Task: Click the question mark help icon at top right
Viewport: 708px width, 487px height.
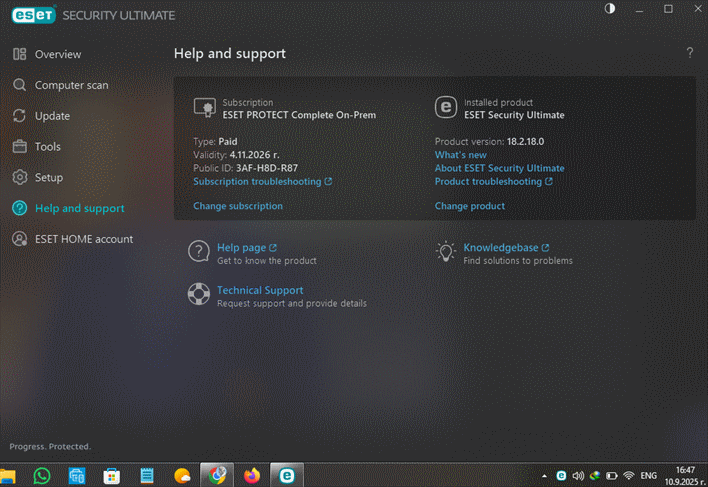Action: [689, 53]
